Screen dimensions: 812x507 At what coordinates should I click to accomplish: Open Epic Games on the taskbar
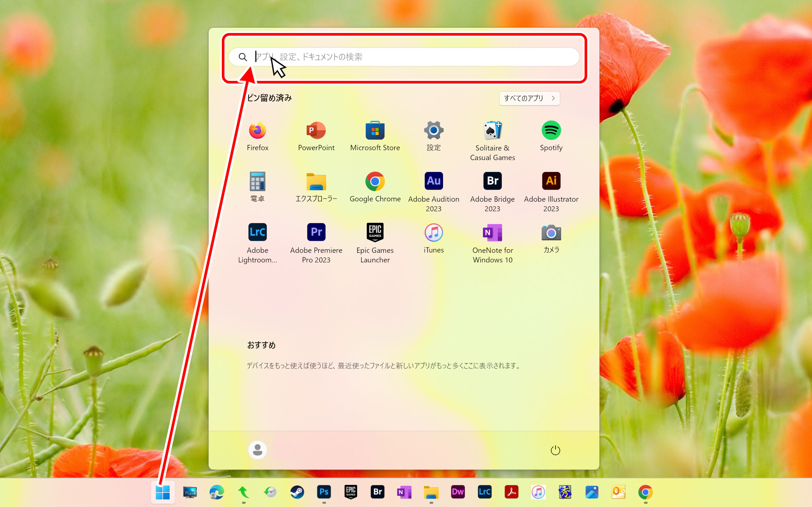point(351,492)
